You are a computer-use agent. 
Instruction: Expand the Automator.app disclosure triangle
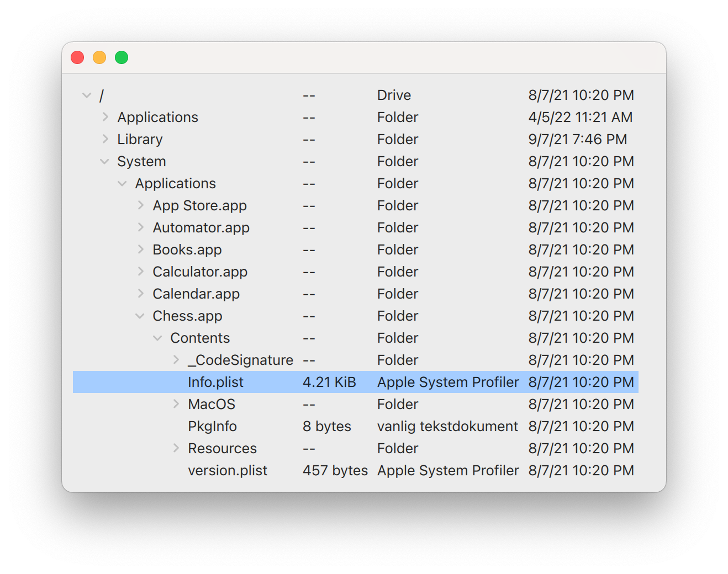(140, 227)
